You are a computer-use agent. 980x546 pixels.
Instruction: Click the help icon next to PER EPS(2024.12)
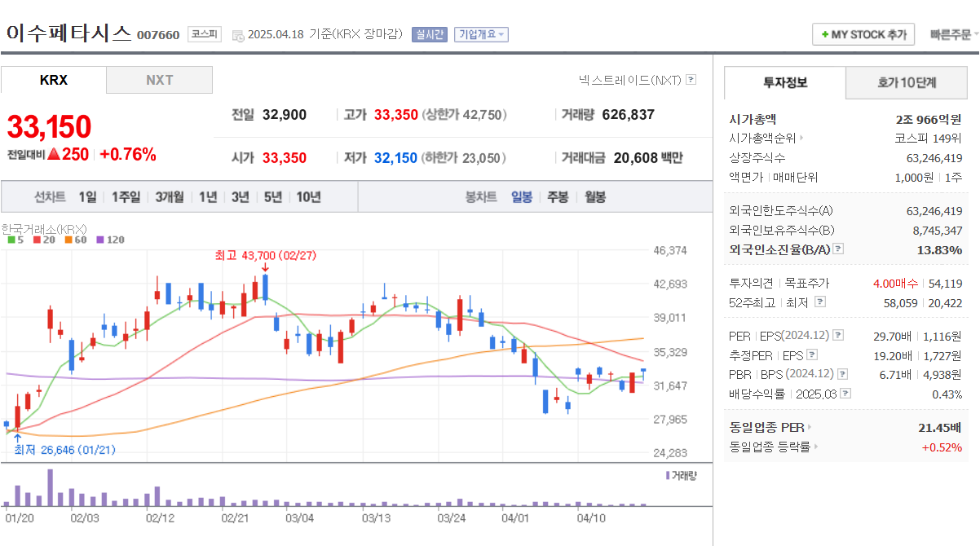point(838,336)
